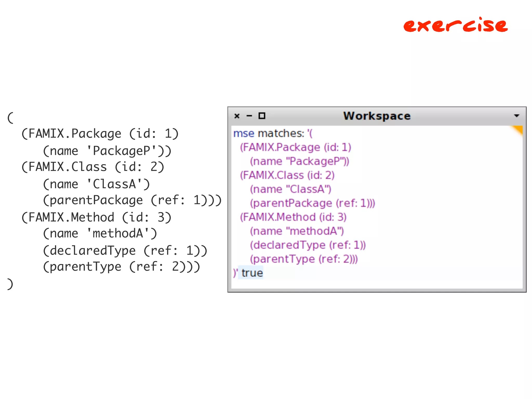Click '(name "methodA")' line in Workspace
Viewport: 532px width, 399px height.
pyautogui.click(x=297, y=231)
